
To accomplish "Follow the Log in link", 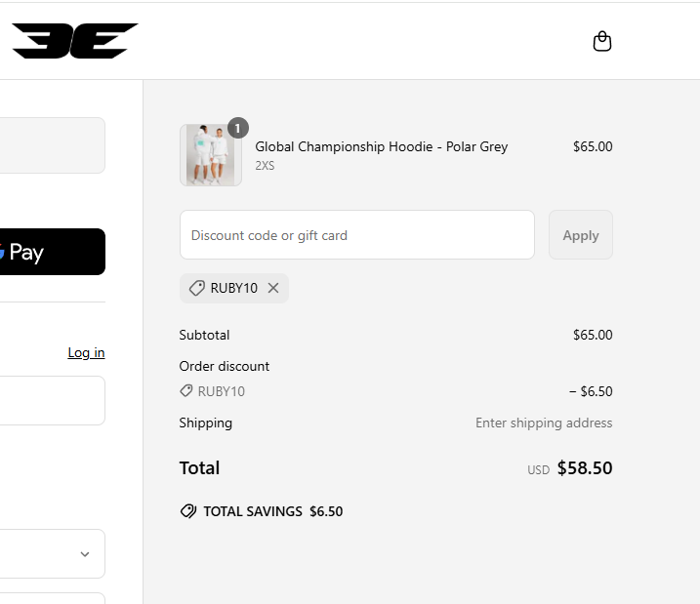I will tap(86, 352).
